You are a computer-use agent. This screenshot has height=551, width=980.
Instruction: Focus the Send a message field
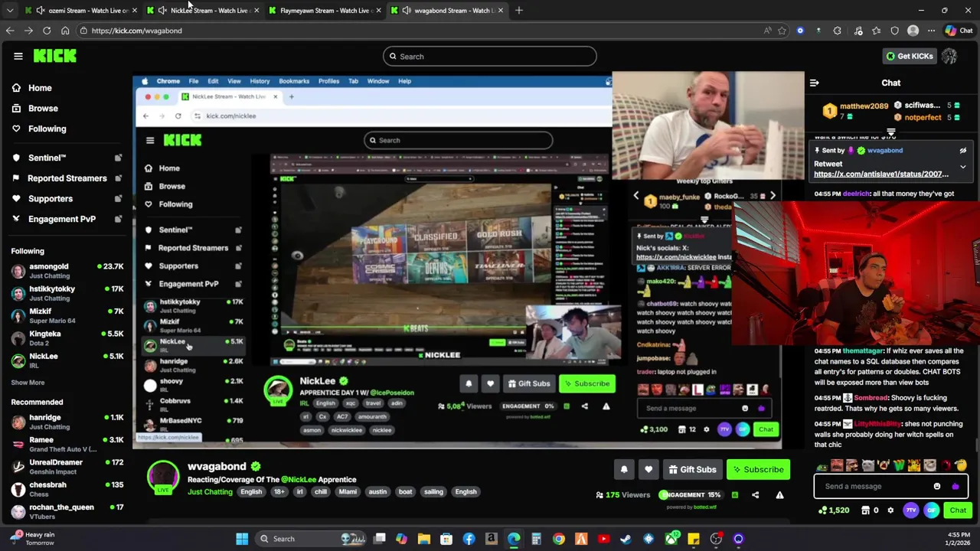point(891,486)
